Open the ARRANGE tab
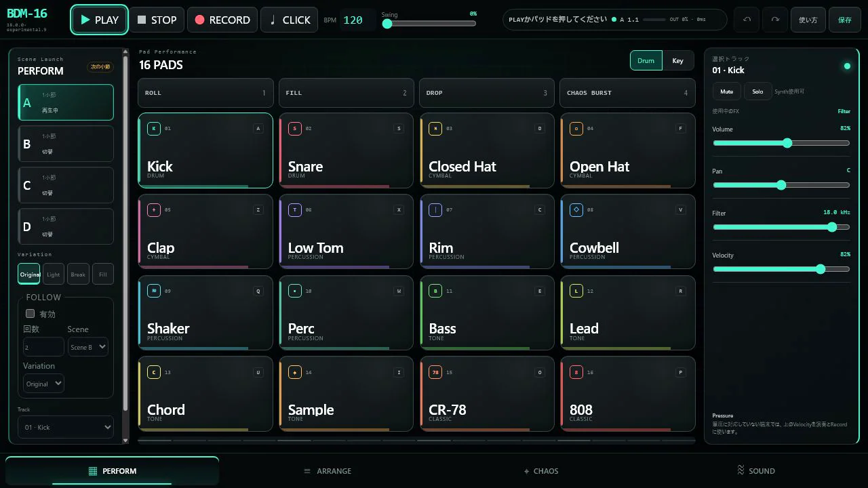Viewport: 868px width, 488px height. pyautogui.click(x=327, y=471)
